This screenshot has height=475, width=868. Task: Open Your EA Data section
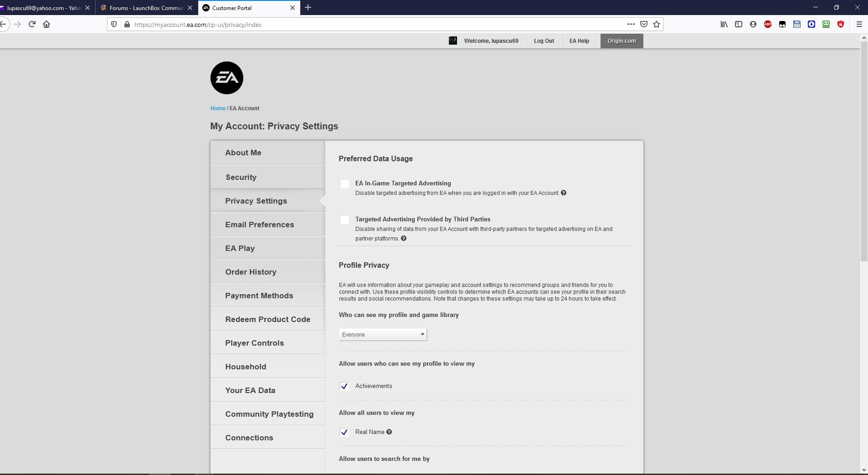point(268,390)
